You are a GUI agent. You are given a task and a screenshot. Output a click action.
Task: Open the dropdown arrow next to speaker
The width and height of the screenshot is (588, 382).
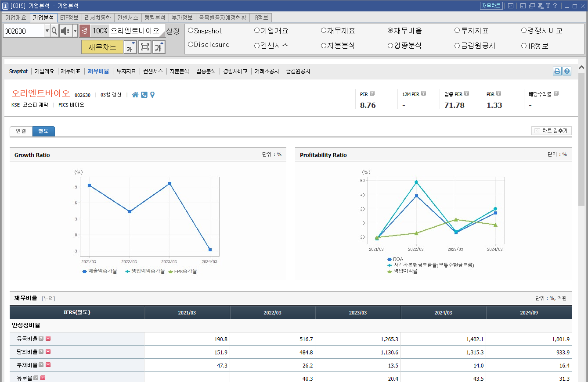pos(75,31)
